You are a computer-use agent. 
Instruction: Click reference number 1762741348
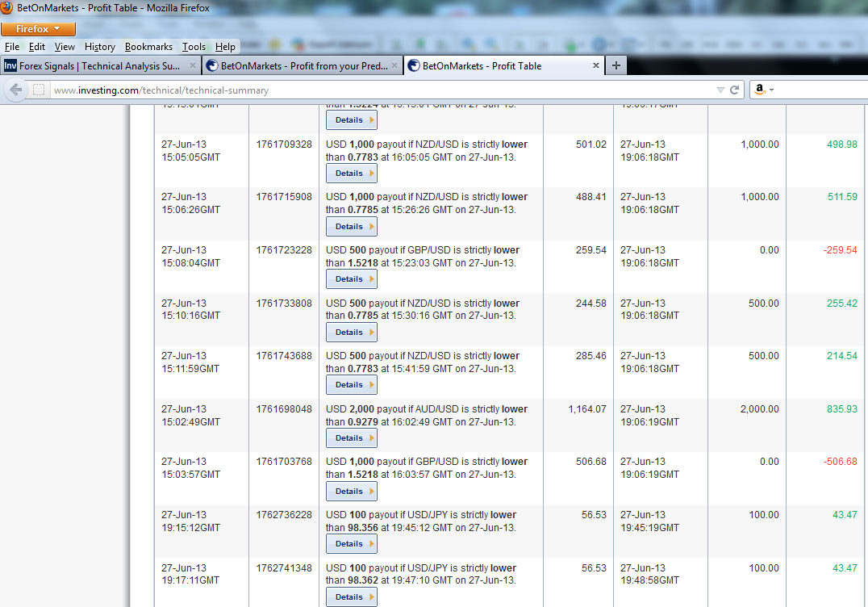click(284, 568)
